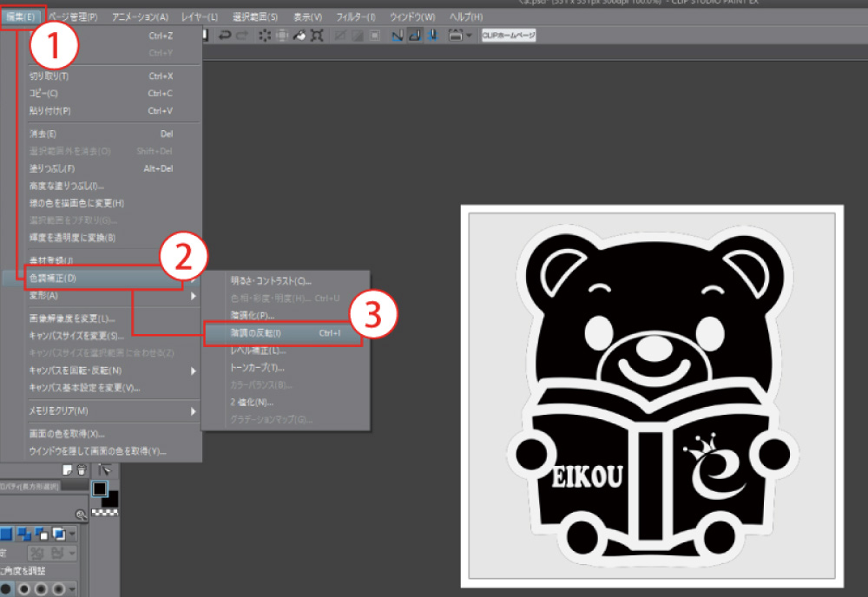Select the second anti-aliasing circle option
The image size is (868, 597).
tap(23, 588)
